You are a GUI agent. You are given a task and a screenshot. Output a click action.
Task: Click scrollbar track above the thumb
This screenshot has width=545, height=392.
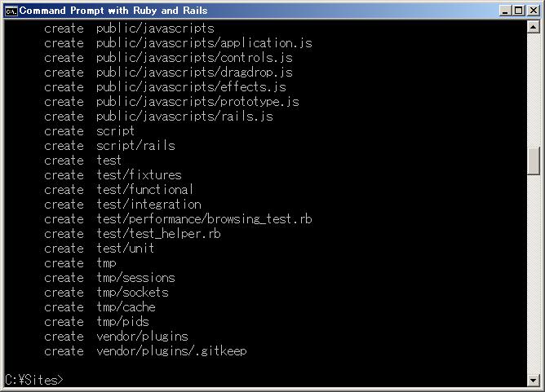click(534, 90)
